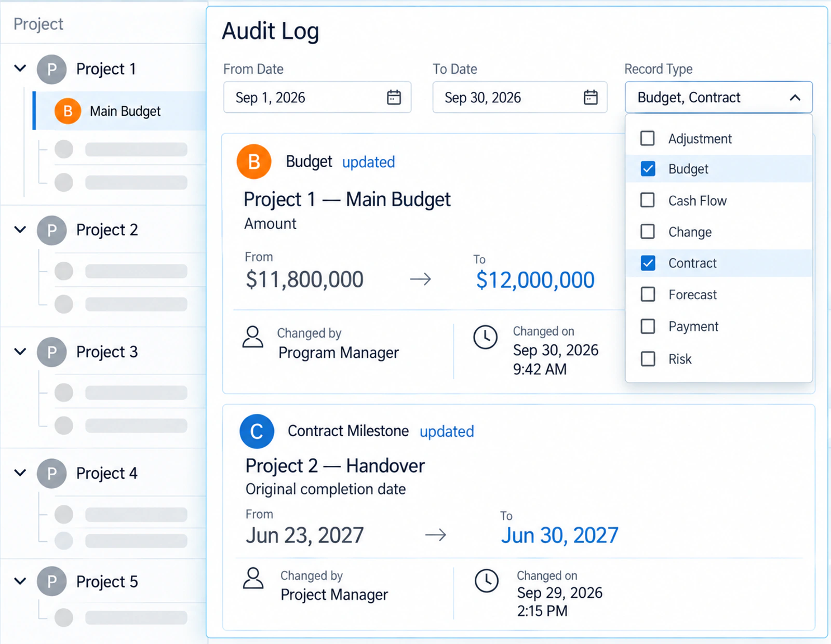The image size is (831, 644).
Task: Click the To Date field Sep 30, 2026
Action: (520, 97)
